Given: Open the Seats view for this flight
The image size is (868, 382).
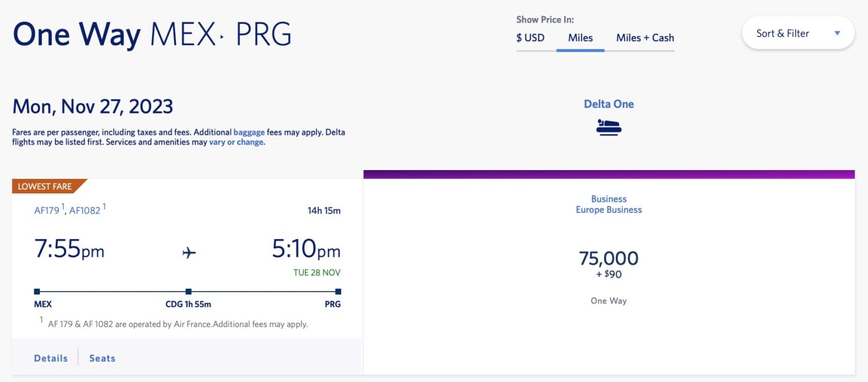Looking at the screenshot, I should pos(102,358).
